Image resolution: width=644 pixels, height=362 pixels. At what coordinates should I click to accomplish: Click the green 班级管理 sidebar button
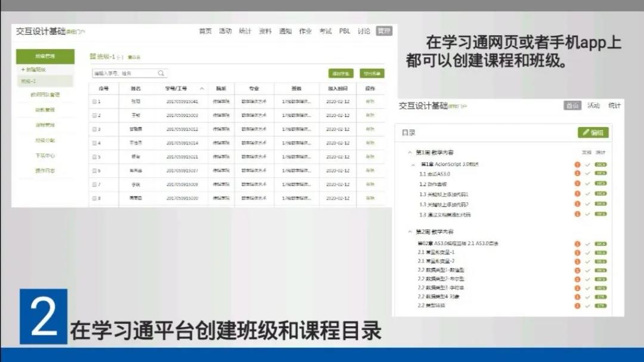click(x=45, y=56)
